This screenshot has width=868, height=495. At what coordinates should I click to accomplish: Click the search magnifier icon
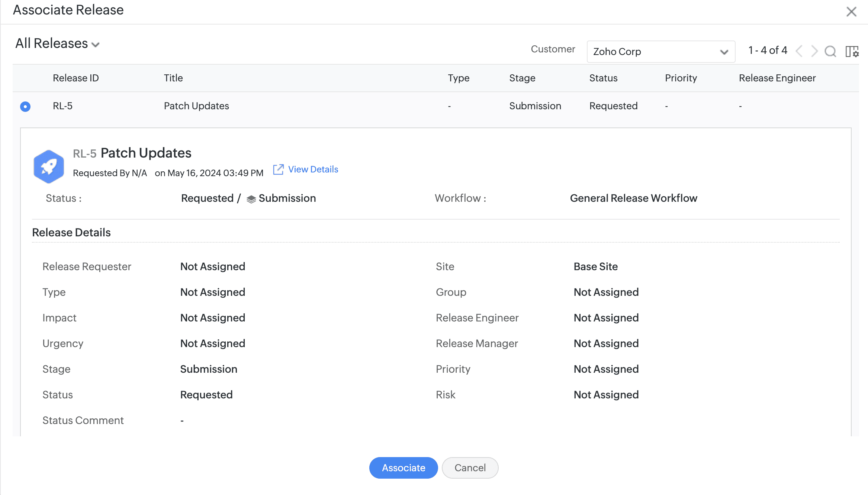click(830, 51)
